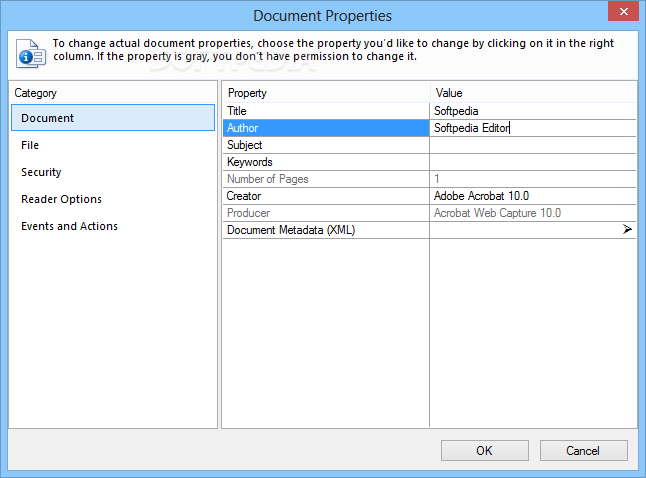Select the Subject property row
The height and width of the screenshot is (478, 646).
click(326, 145)
